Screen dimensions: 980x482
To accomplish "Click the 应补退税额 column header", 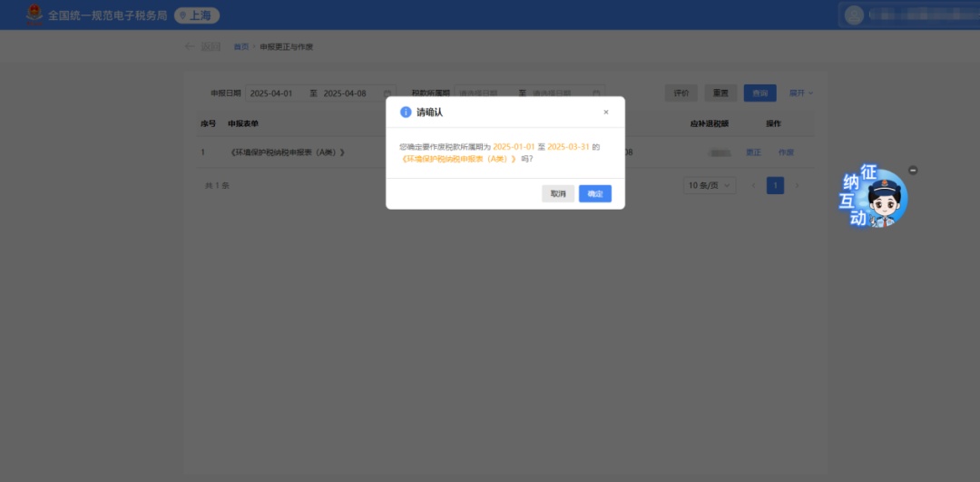I will tap(710, 123).
